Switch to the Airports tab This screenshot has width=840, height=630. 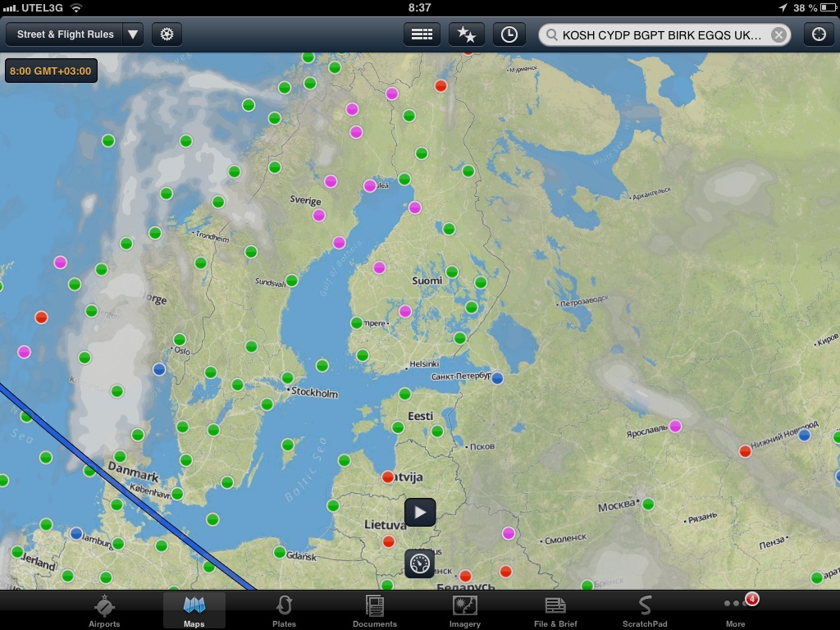coord(104,612)
